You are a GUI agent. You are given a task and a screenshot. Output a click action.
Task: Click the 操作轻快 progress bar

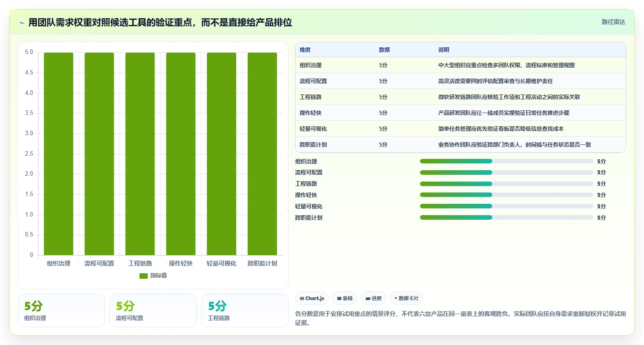(x=507, y=195)
